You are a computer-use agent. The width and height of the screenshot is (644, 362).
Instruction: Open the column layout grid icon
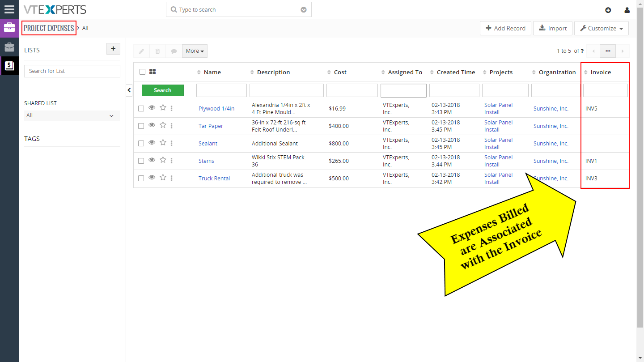[153, 72]
